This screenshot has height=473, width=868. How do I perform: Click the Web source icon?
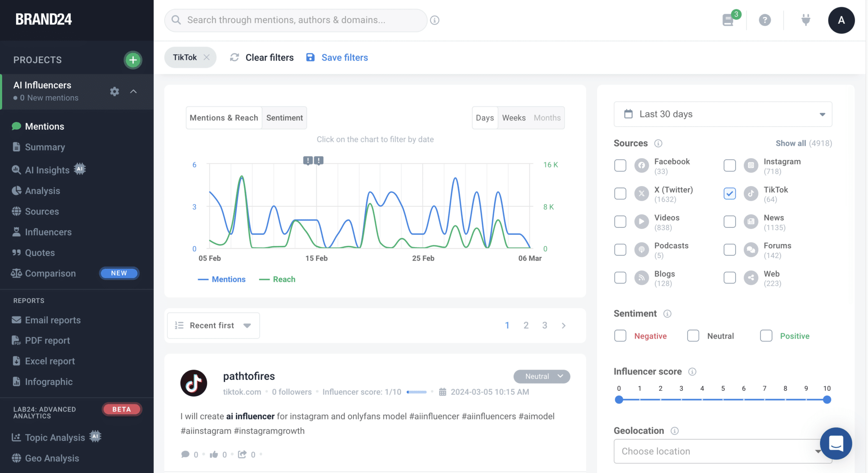coord(751,278)
